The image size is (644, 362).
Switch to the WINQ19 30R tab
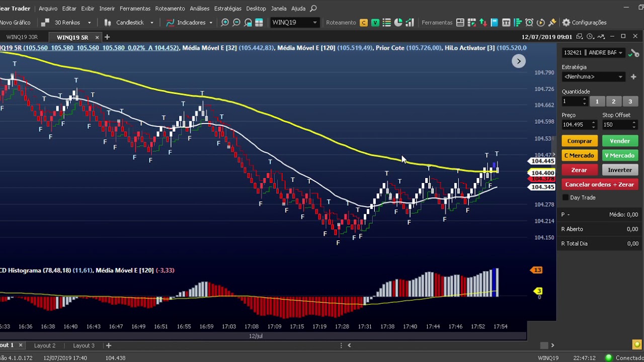pyautogui.click(x=22, y=37)
